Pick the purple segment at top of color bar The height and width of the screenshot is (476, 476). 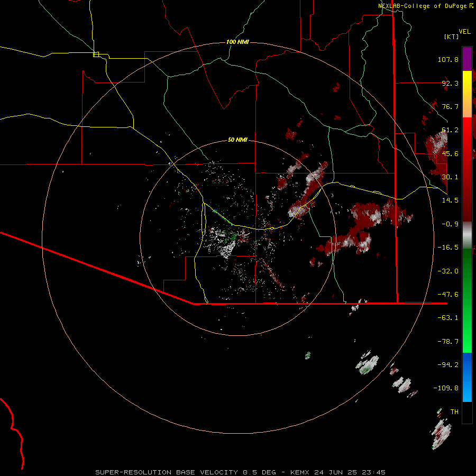(x=467, y=59)
